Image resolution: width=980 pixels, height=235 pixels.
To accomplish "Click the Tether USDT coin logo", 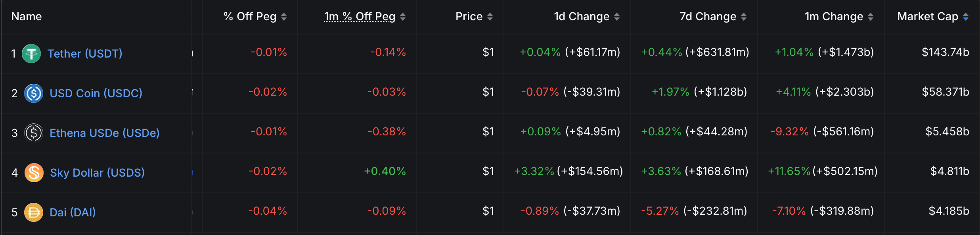I will (32, 53).
